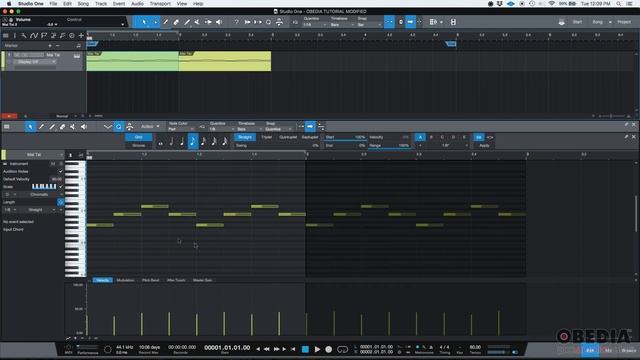Viewport: 640px width, 360px height.
Task: Open the Mai Tai track selector dropdown
Action: pyautogui.click(x=35, y=155)
